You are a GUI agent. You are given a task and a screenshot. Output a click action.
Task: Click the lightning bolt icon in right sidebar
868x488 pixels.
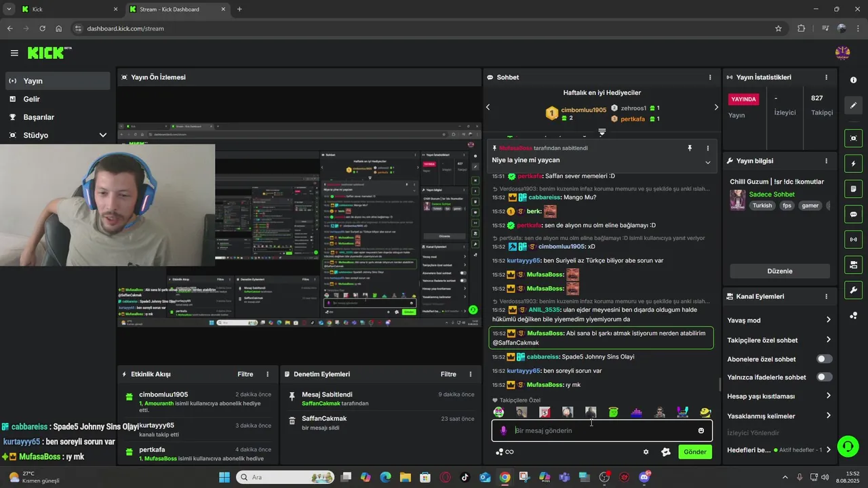(x=853, y=164)
